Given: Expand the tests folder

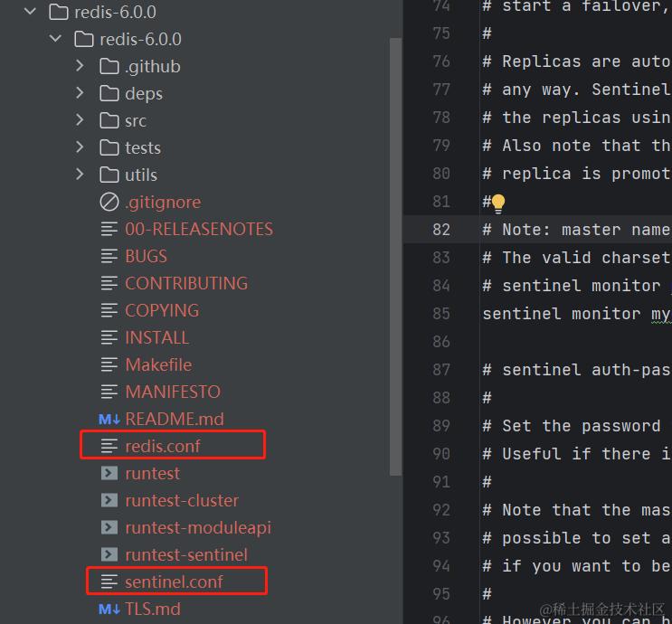Looking at the screenshot, I should click(x=80, y=147).
